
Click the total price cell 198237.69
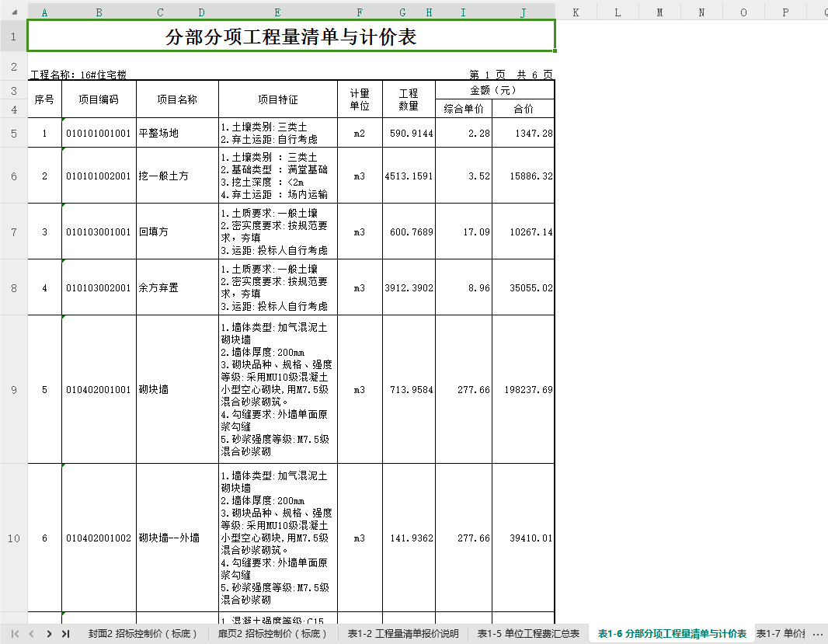[x=524, y=389]
